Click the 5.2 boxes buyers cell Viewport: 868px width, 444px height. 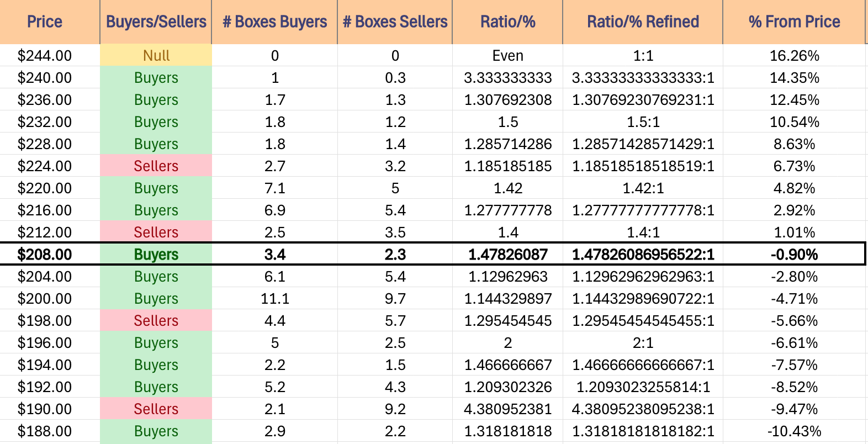point(274,387)
